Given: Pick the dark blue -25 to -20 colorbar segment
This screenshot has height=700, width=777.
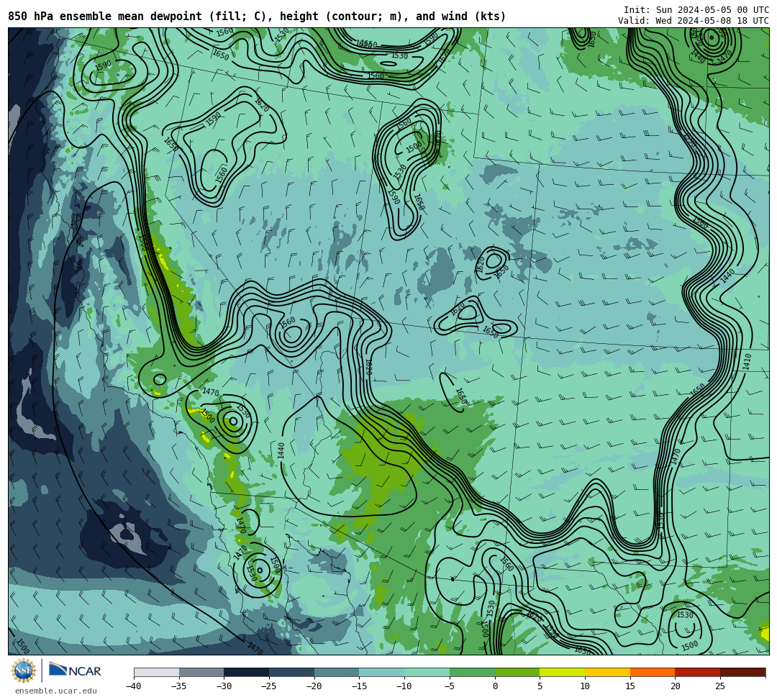Looking at the screenshot, I should click(x=292, y=672).
